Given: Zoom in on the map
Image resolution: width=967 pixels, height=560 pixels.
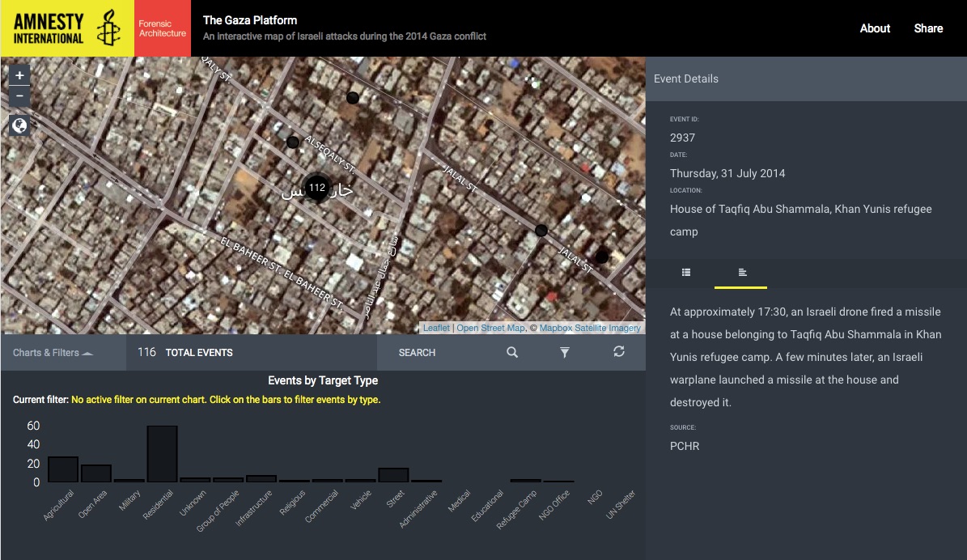Looking at the screenshot, I should [19, 75].
